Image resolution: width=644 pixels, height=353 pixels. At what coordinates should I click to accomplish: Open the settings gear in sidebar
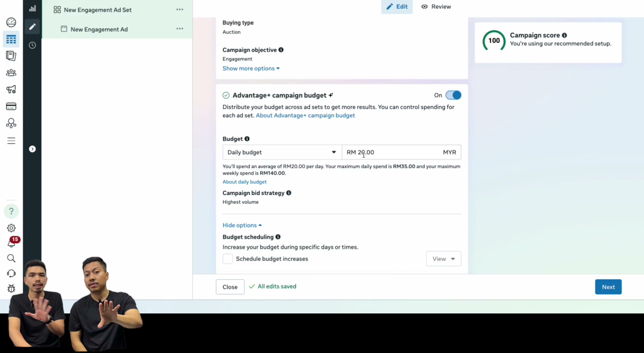click(11, 228)
